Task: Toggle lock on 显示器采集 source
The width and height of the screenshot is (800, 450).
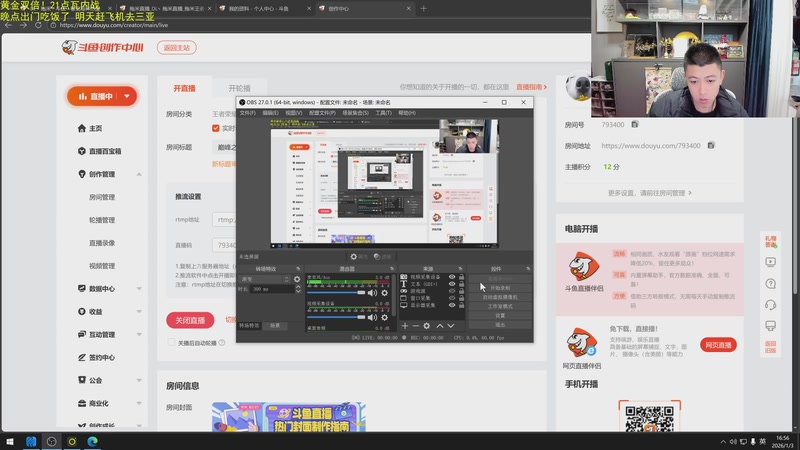Action: pos(461,305)
